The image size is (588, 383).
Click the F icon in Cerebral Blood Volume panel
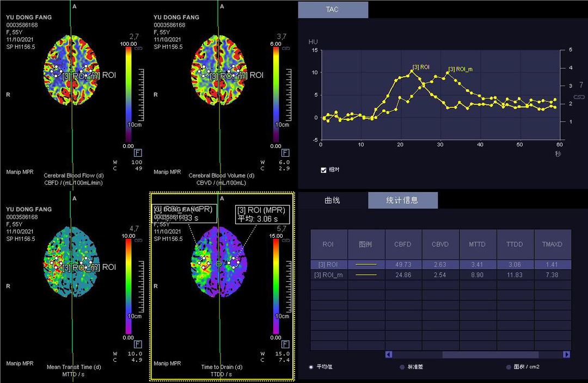coord(285,152)
